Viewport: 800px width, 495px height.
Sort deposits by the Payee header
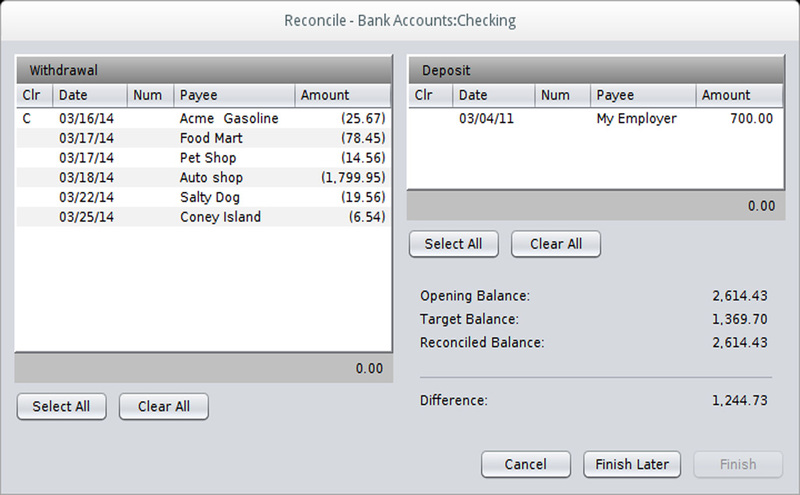pos(643,95)
